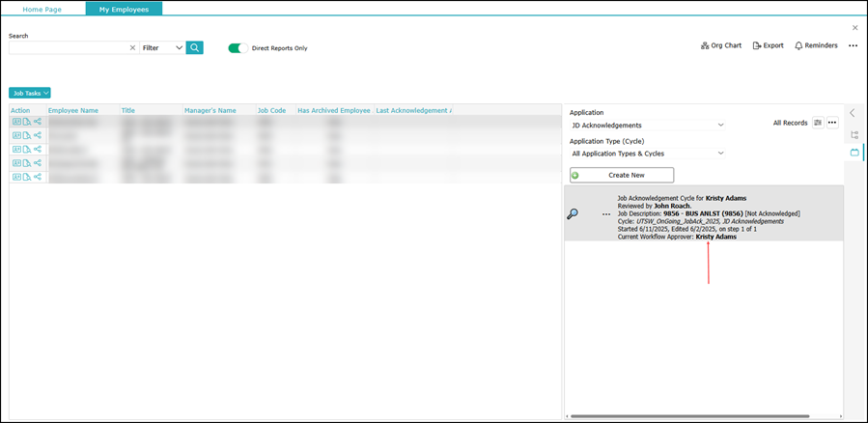
Task: Sort by Employee Name column header
Action: 73,110
